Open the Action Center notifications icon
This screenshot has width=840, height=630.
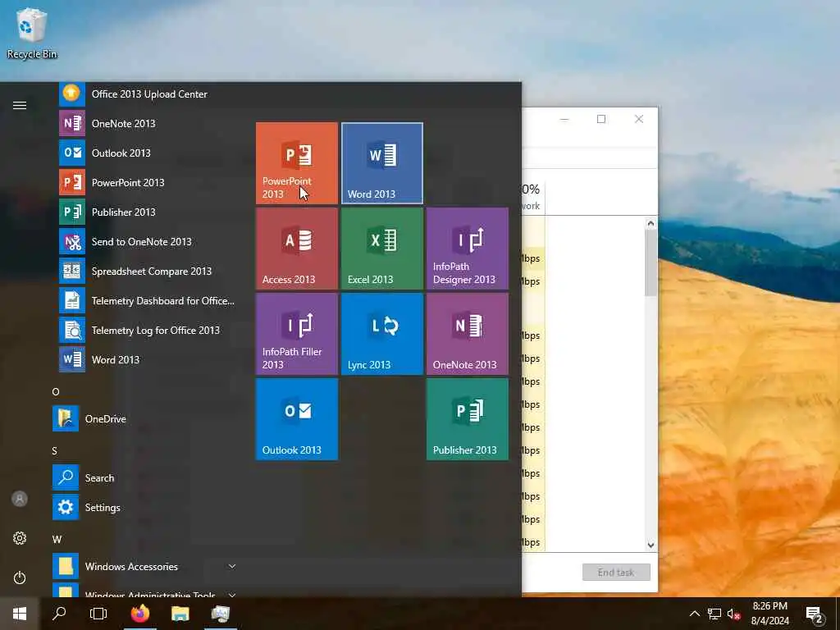point(815,614)
